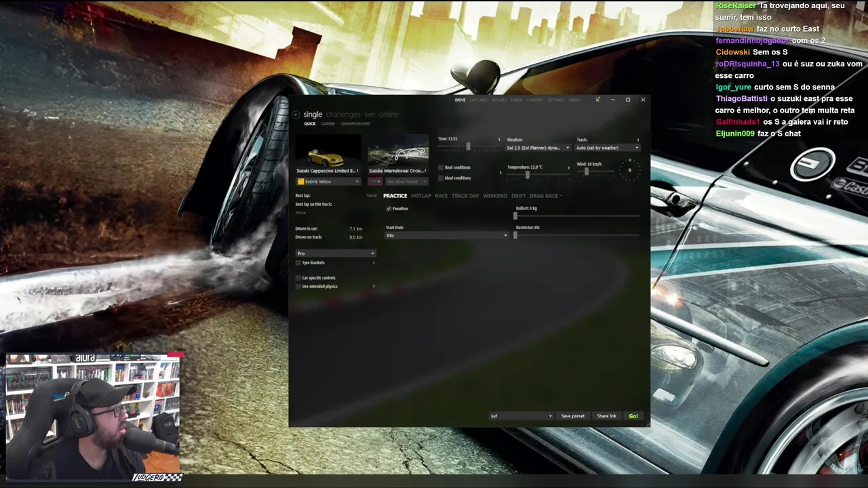This screenshot has width=868, height=488.
Task: Click the Temperature slider handle
Action: 527,174
